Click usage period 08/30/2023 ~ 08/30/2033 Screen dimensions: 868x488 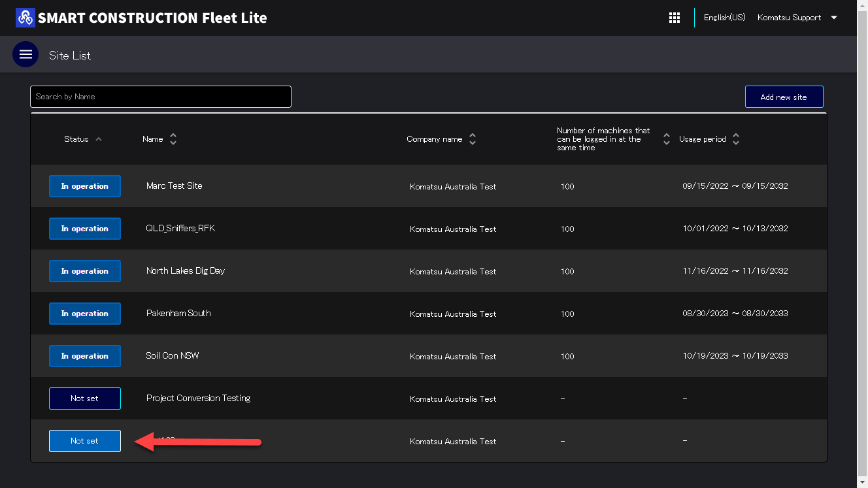pos(735,314)
